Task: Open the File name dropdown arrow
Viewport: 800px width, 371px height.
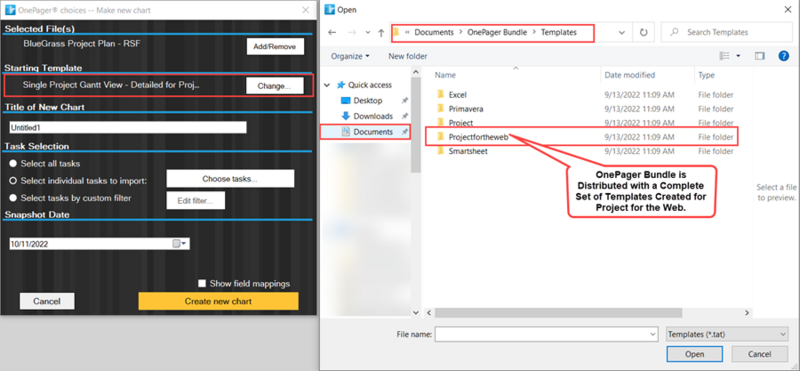Action: [653, 335]
